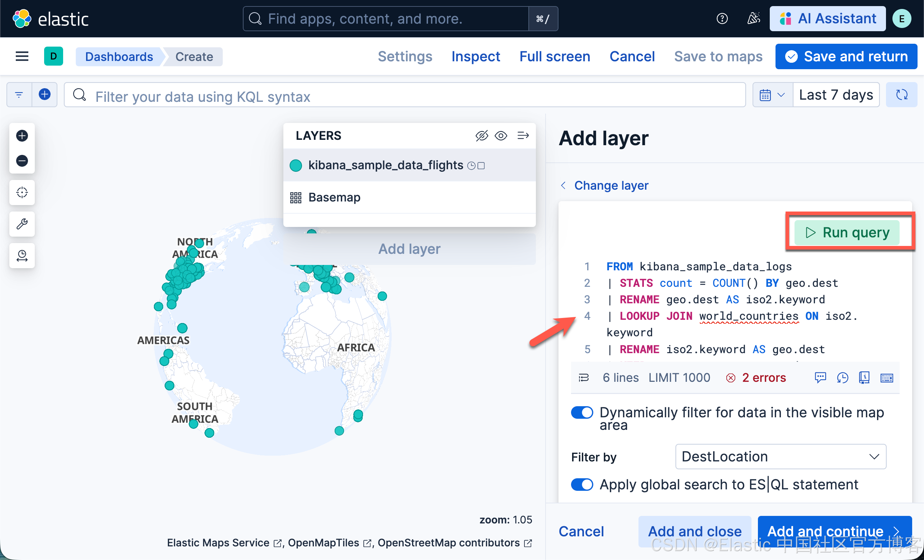Open the map tools wrench icon
This screenshot has height=560, width=924.
[22, 224]
